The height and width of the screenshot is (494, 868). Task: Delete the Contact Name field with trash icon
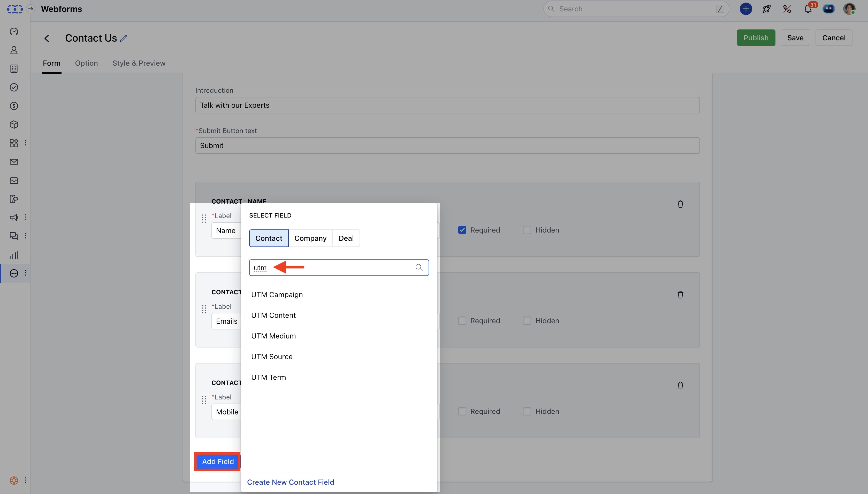(680, 204)
